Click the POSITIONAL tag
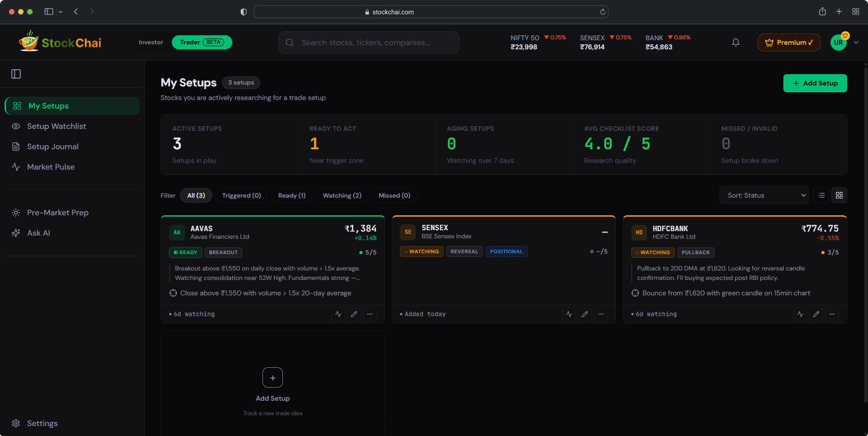Screen dimensions: 868x436 click(x=506, y=251)
